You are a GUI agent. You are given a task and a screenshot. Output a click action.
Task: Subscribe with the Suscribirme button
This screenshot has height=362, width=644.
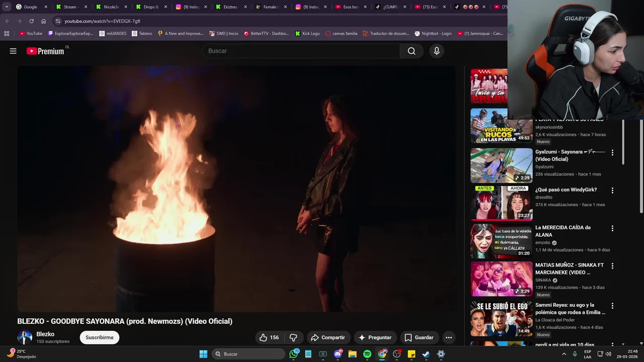[99, 337]
